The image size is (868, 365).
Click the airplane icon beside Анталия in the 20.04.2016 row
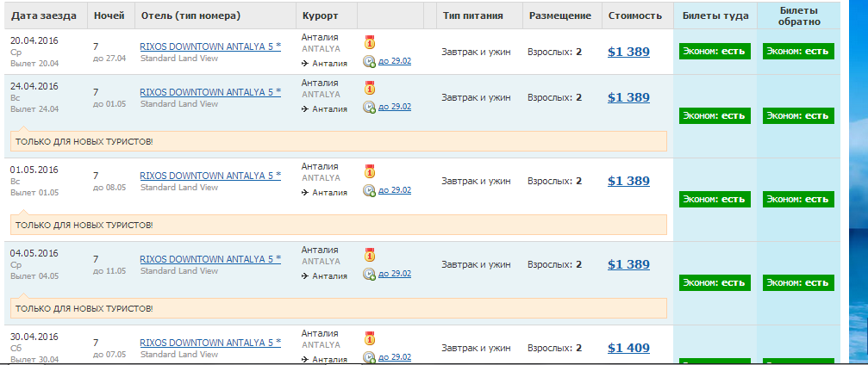pos(305,62)
